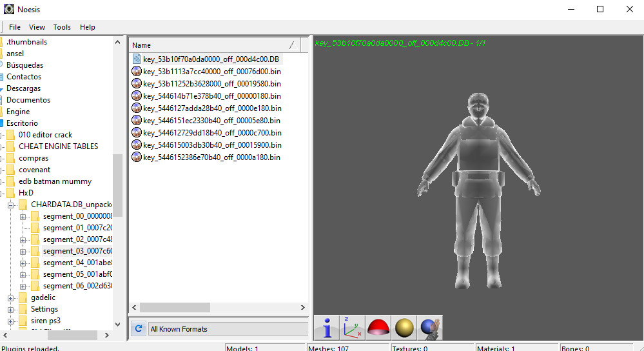This screenshot has height=351, width=644.
Task: Open the File menu
Action: coord(15,27)
